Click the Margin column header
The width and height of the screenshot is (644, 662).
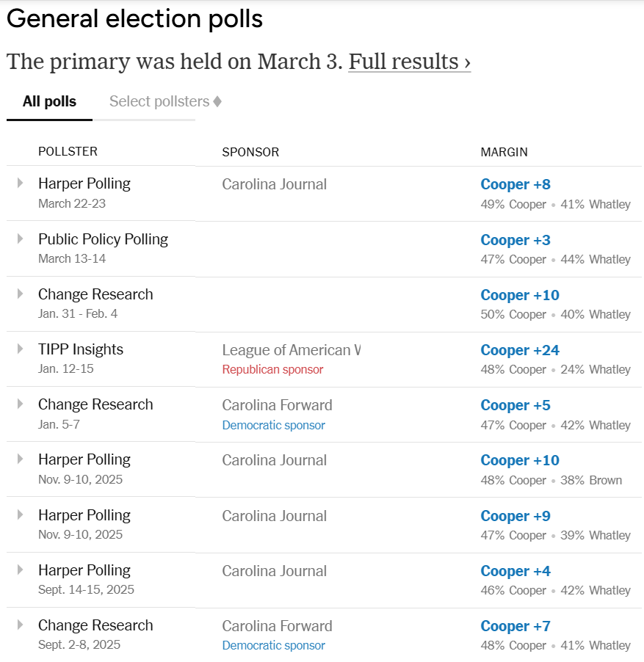click(x=504, y=152)
